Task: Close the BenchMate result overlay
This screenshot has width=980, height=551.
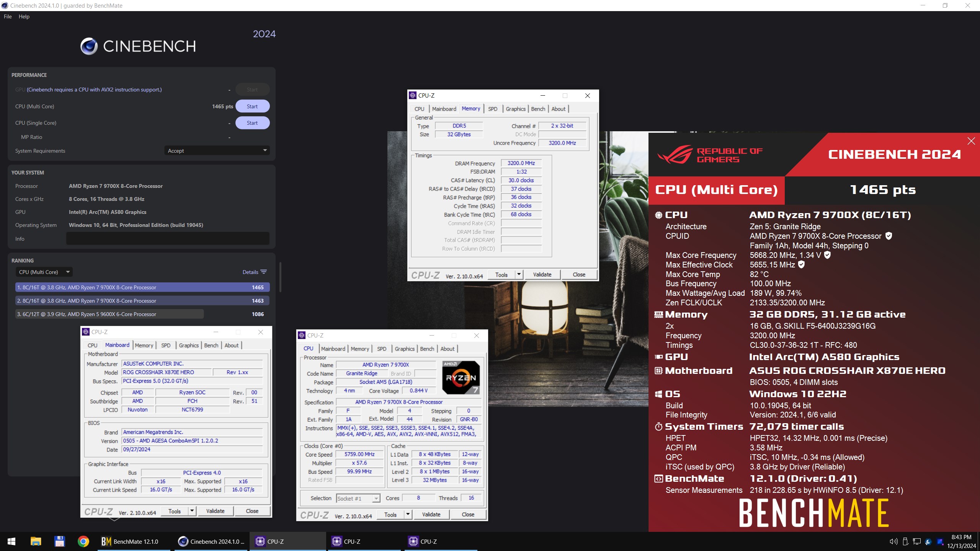Action: (971, 141)
